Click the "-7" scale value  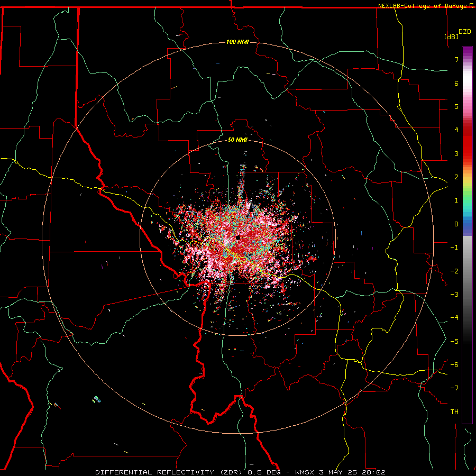(x=454, y=388)
